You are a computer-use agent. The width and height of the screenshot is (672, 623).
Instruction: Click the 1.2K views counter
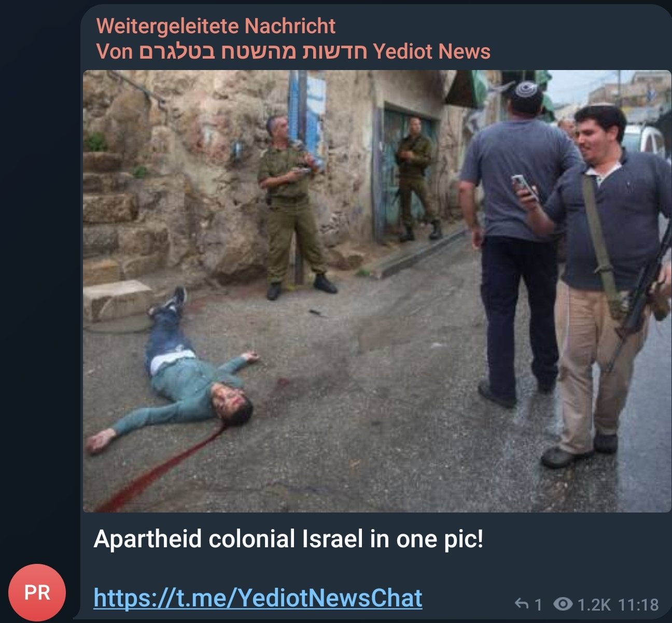click(594, 604)
